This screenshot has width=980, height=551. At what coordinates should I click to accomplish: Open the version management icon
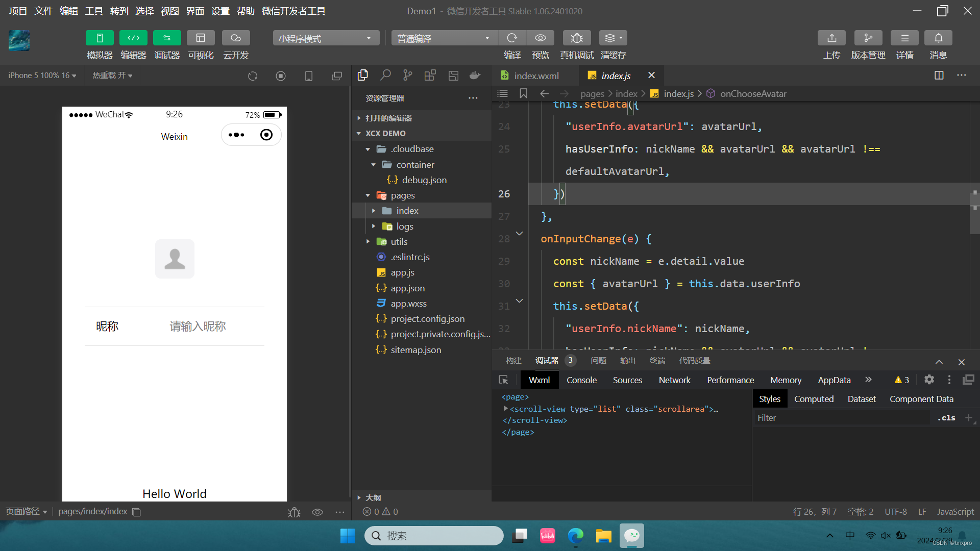coord(868,38)
